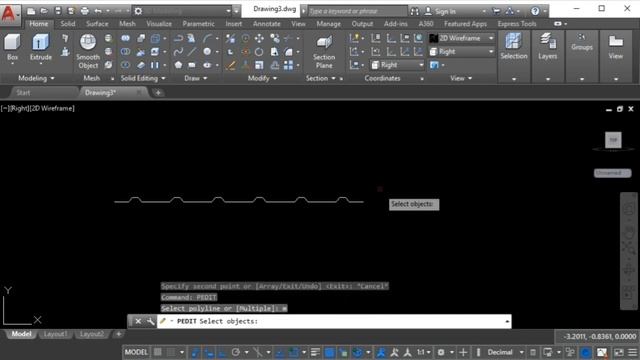Click the Plot printer icon
Screen dimensions: 640x360
(84, 11)
